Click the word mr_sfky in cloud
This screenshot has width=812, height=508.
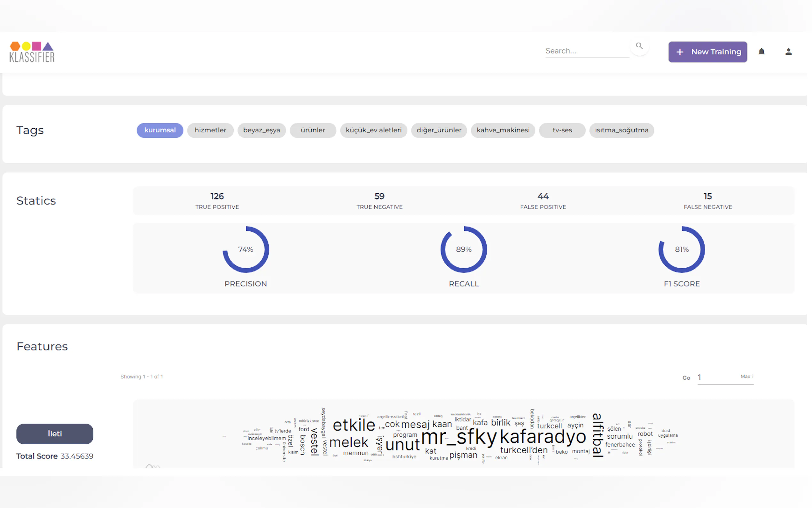pyautogui.click(x=458, y=437)
